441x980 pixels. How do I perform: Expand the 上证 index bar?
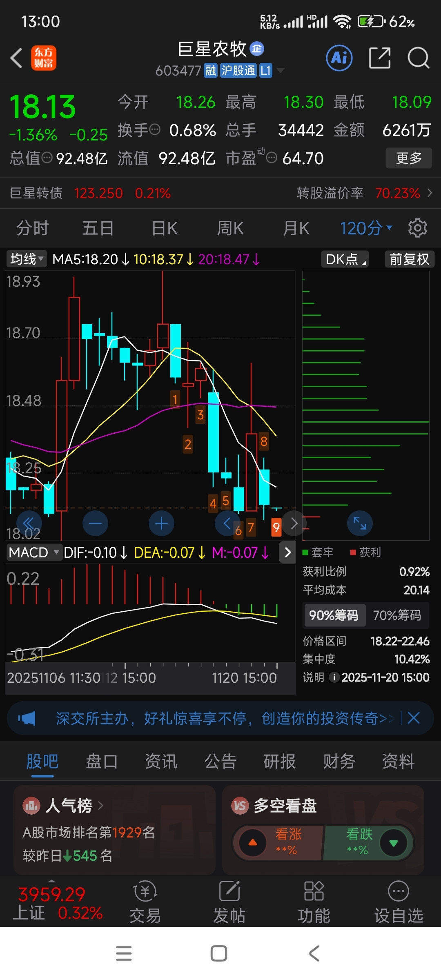tap(51, 881)
